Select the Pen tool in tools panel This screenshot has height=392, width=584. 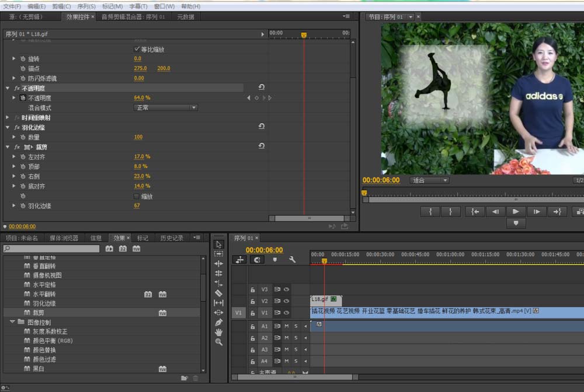click(x=219, y=322)
